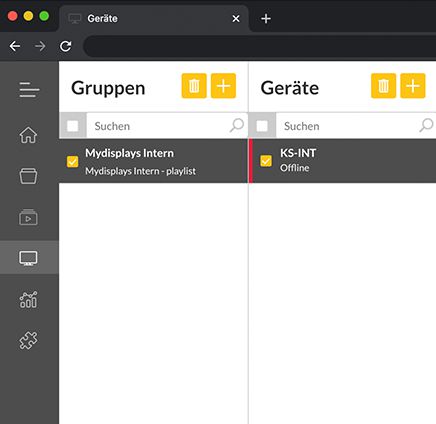Screen dimensions: 436x424
Task: Select the devices monitor sidebar icon
Action: coord(28,258)
